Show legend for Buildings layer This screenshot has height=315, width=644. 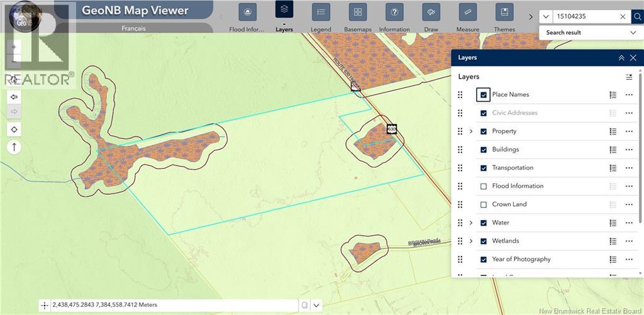point(613,150)
